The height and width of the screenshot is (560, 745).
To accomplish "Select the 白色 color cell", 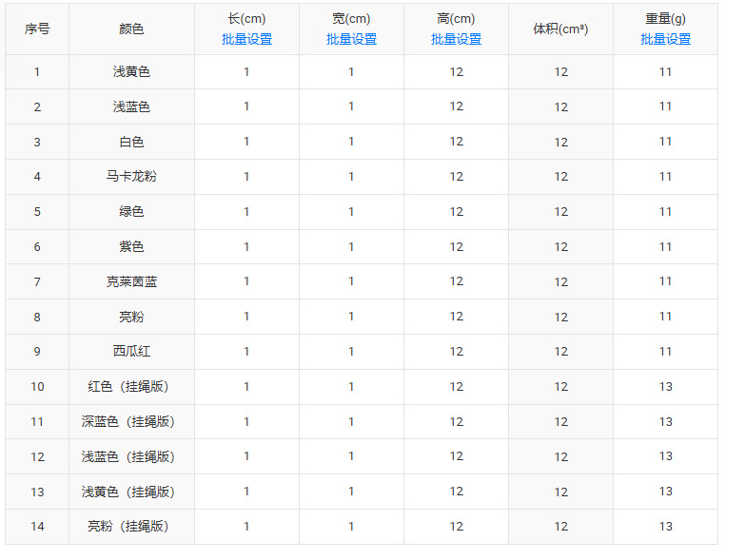I will [x=131, y=142].
